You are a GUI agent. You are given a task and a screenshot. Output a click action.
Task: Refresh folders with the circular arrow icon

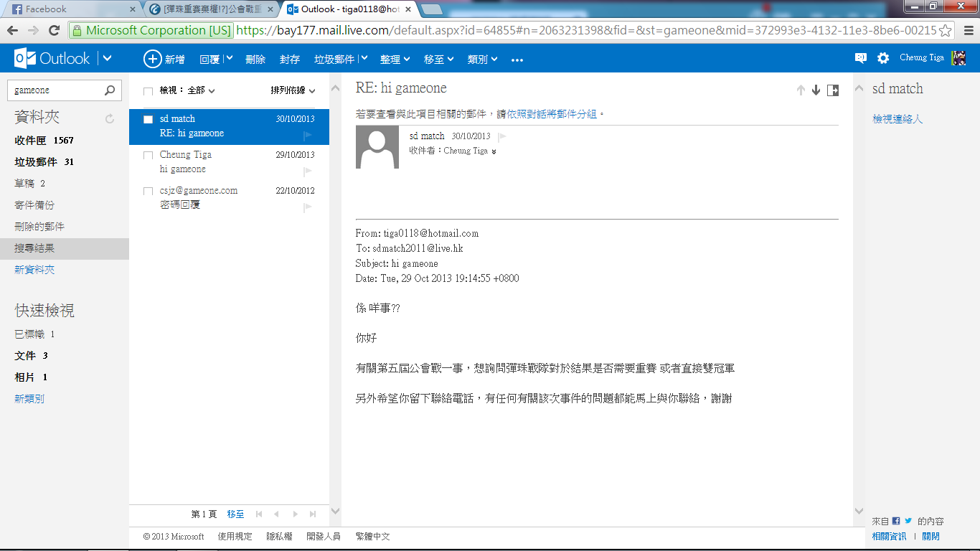click(110, 118)
